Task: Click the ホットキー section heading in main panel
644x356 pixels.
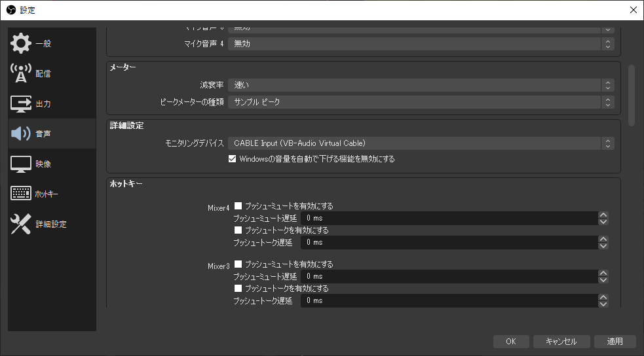Action: click(x=126, y=184)
